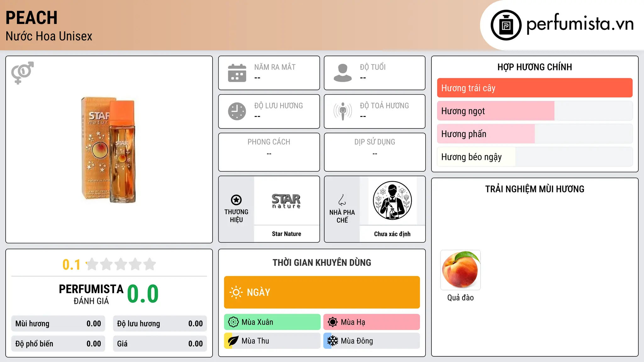Click the sun icon in the Ngày bar
This screenshot has height=362, width=644.
(x=236, y=292)
